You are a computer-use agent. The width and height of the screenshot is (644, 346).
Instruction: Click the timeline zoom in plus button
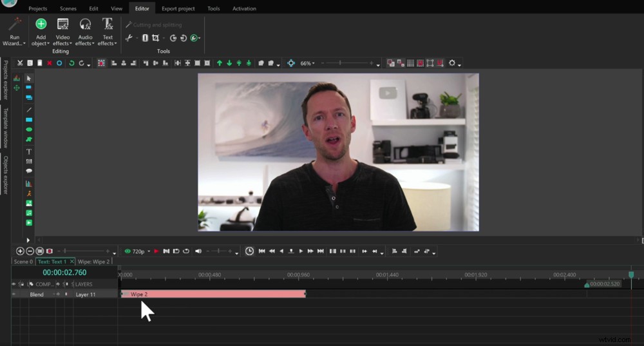tap(20, 251)
